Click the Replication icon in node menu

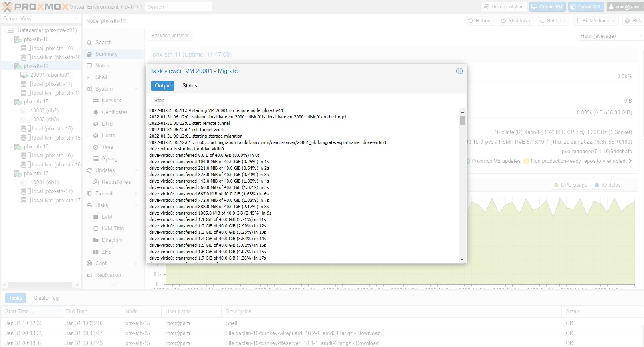coord(89,275)
